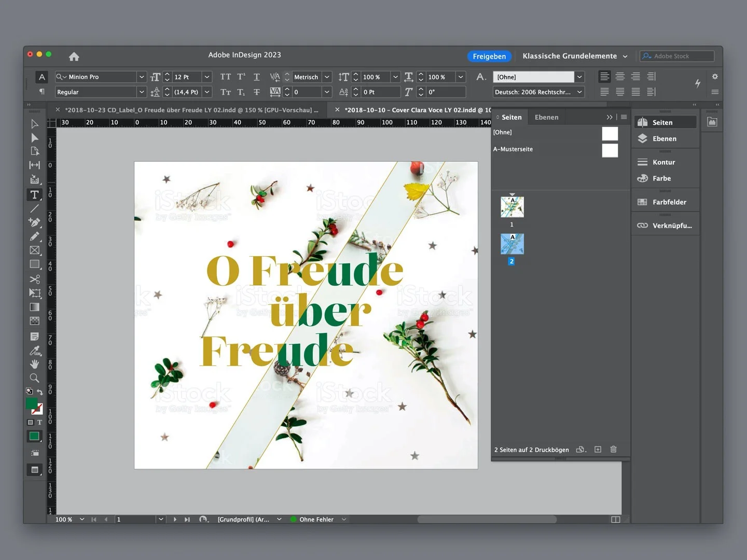Toggle All Caps TT formatting

point(225,77)
